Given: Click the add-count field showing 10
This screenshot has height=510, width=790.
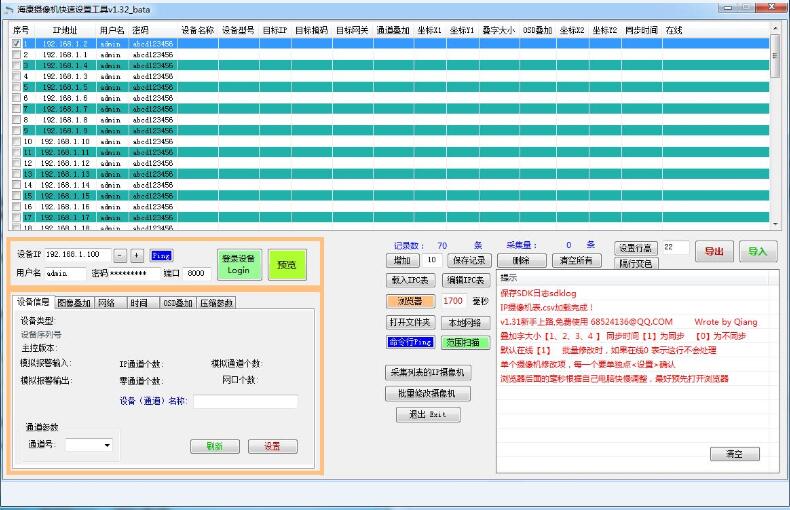Looking at the screenshot, I should pyautogui.click(x=432, y=260).
